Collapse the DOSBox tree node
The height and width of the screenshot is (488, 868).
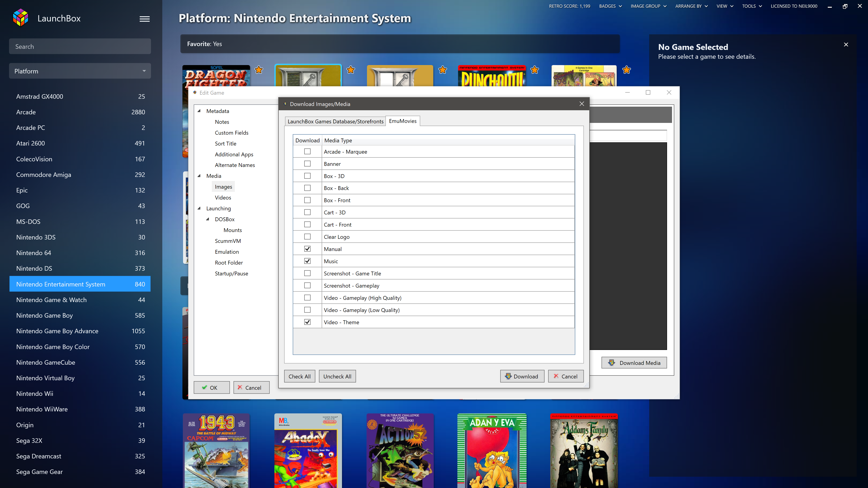[208, 219]
